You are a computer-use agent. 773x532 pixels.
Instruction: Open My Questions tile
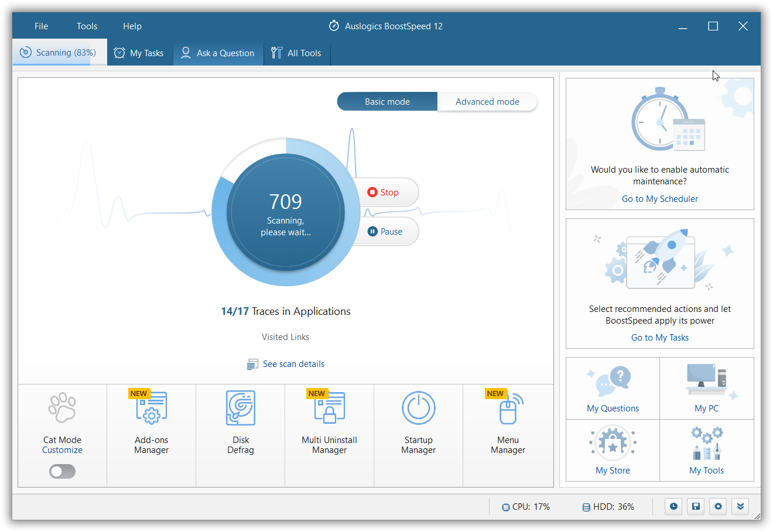[613, 388]
